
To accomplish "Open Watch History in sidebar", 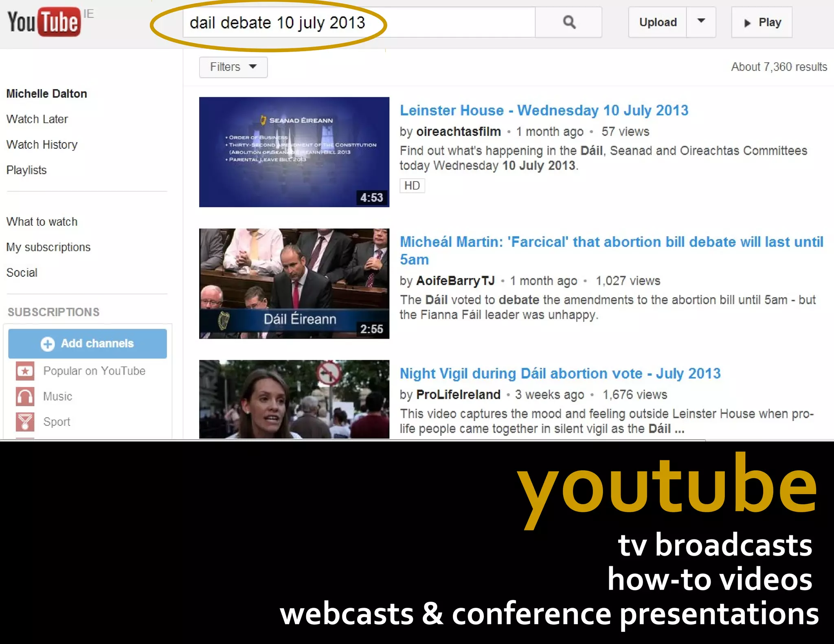I will click(x=42, y=145).
